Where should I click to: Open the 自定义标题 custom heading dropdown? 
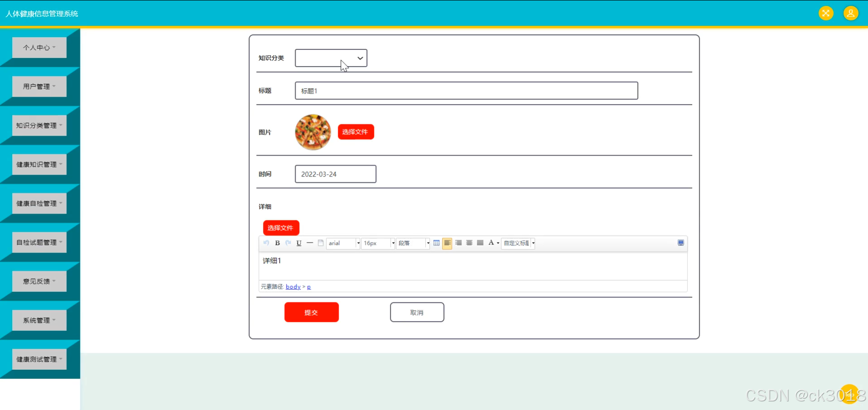tap(518, 243)
